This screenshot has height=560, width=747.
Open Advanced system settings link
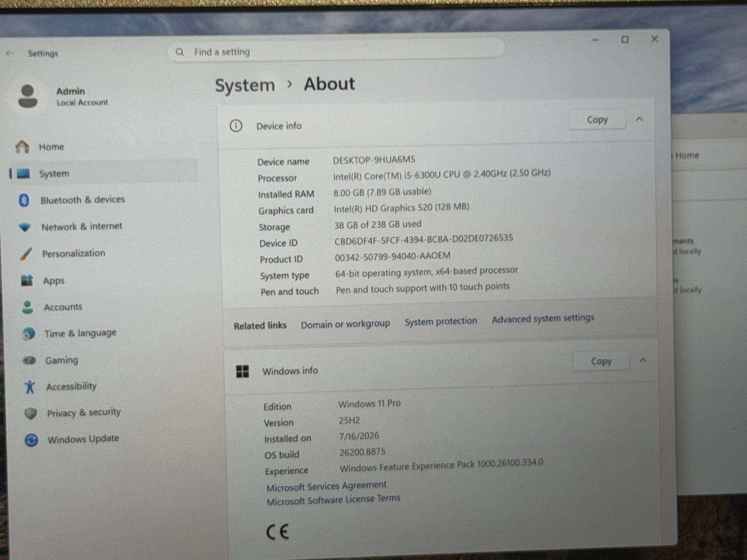tap(543, 318)
